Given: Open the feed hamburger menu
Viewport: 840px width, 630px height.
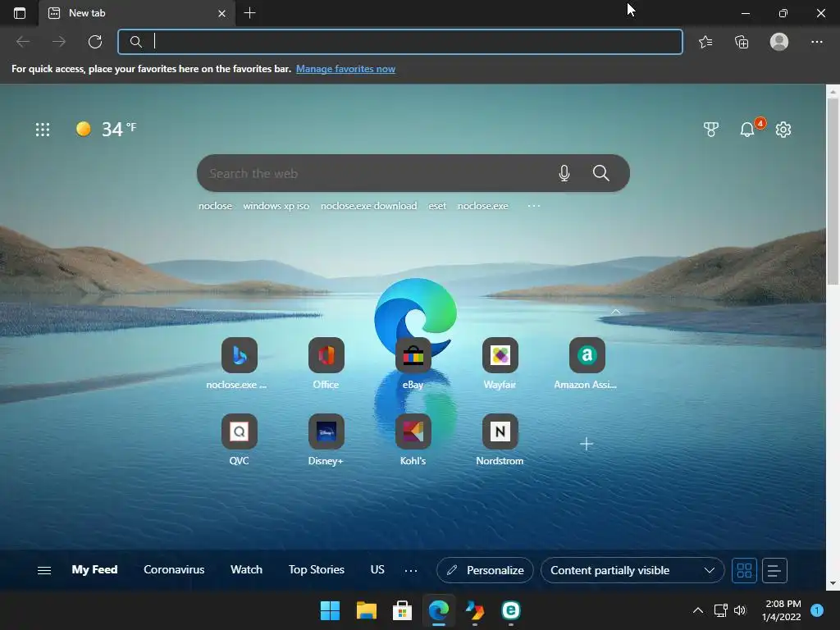Looking at the screenshot, I should [x=44, y=571].
